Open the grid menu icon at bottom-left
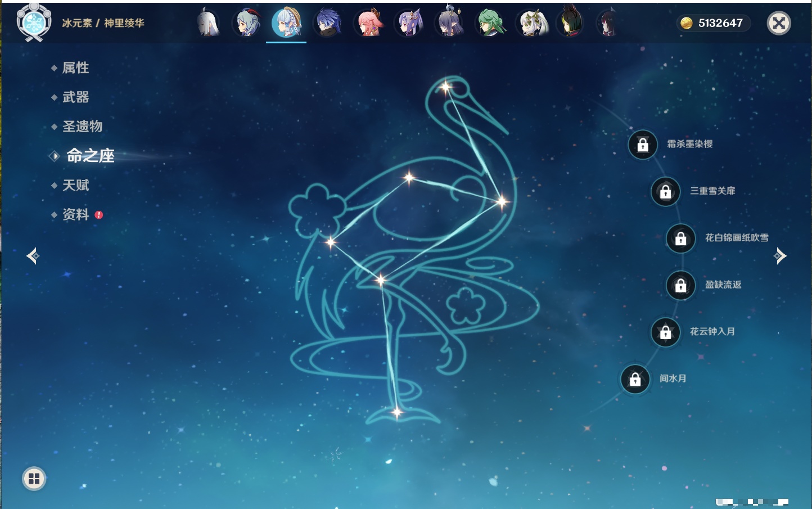The width and height of the screenshot is (812, 509). (x=34, y=479)
